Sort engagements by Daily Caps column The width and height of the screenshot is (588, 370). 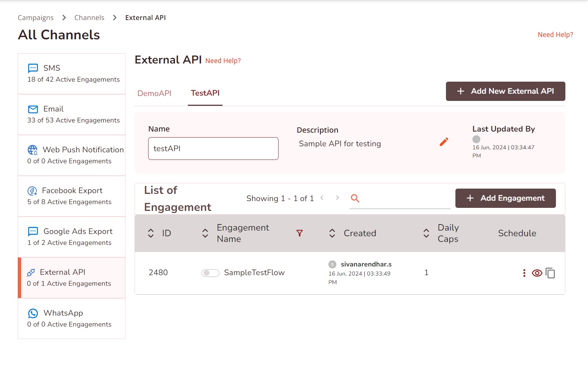(x=426, y=233)
